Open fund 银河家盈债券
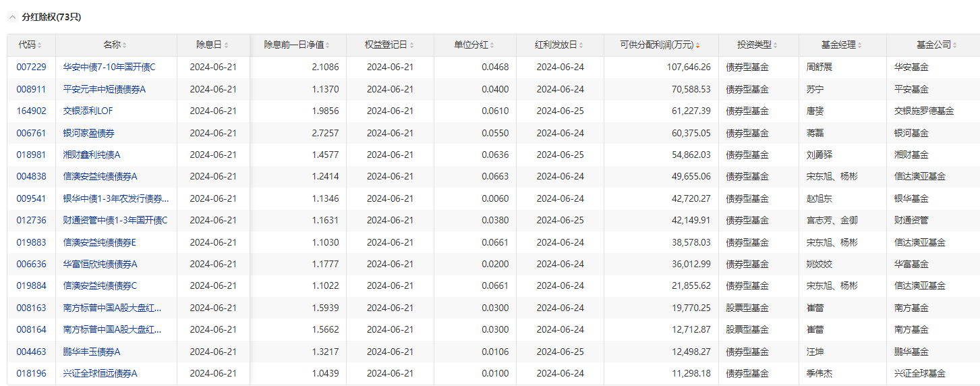Screen dimensions: 980x386 [x=88, y=133]
